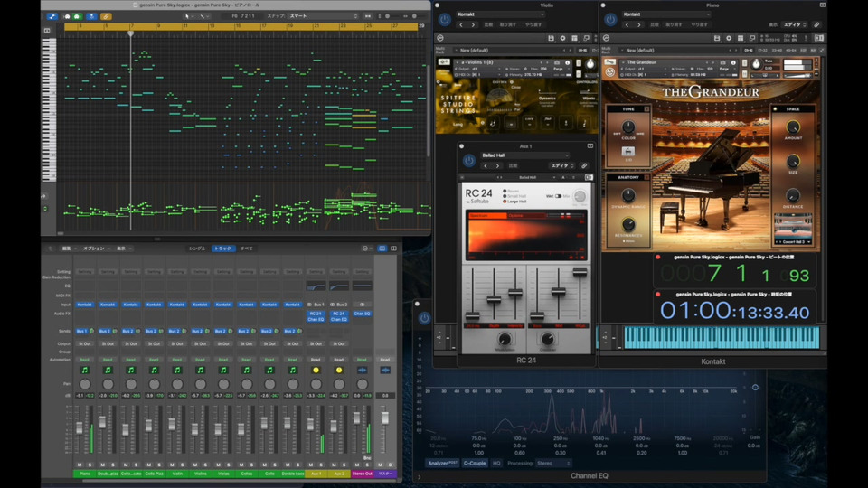The height and width of the screenshot is (488, 868).
Task: Click the Master channel waveform icon
Action: click(x=385, y=370)
